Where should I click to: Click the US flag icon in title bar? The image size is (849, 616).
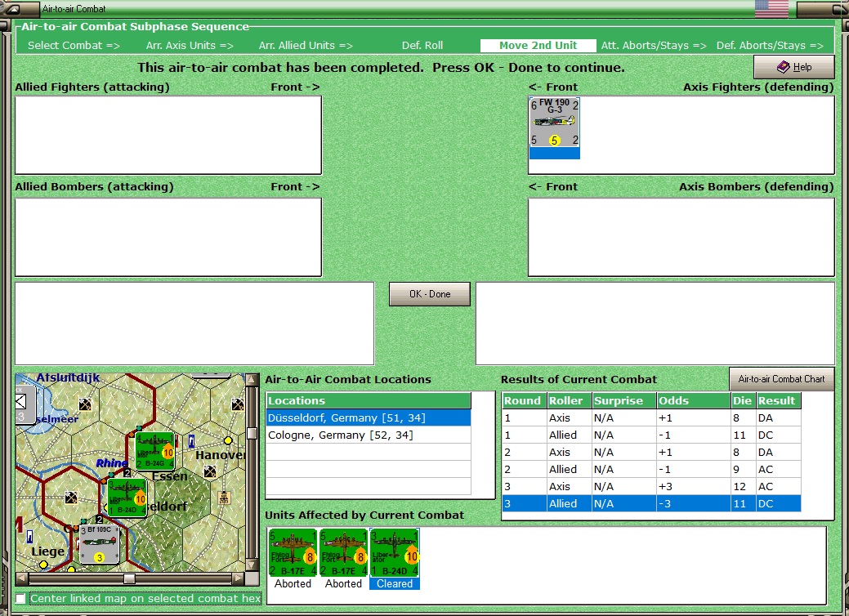(x=771, y=9)
